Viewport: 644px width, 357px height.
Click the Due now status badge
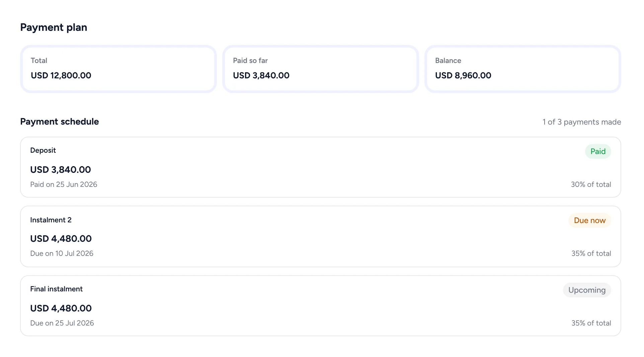click(x=589, y=220)
